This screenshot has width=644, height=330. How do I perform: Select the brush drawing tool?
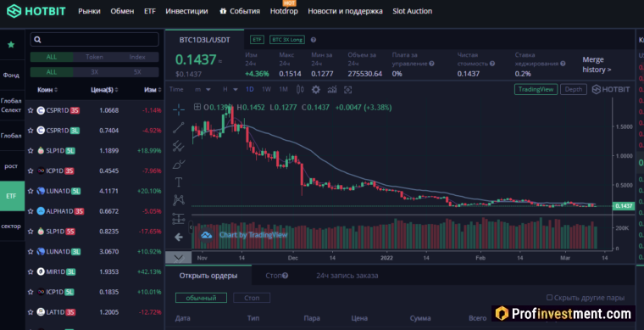click(178, 164)
